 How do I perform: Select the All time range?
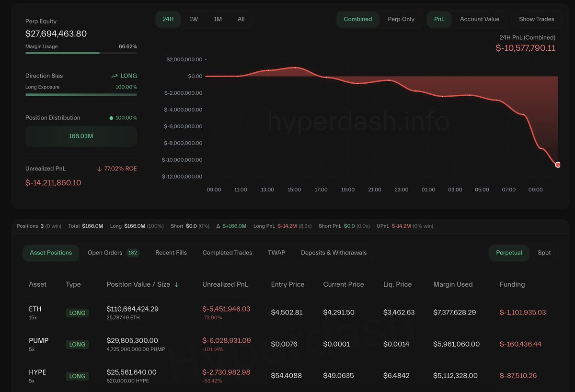click(241, 19)
